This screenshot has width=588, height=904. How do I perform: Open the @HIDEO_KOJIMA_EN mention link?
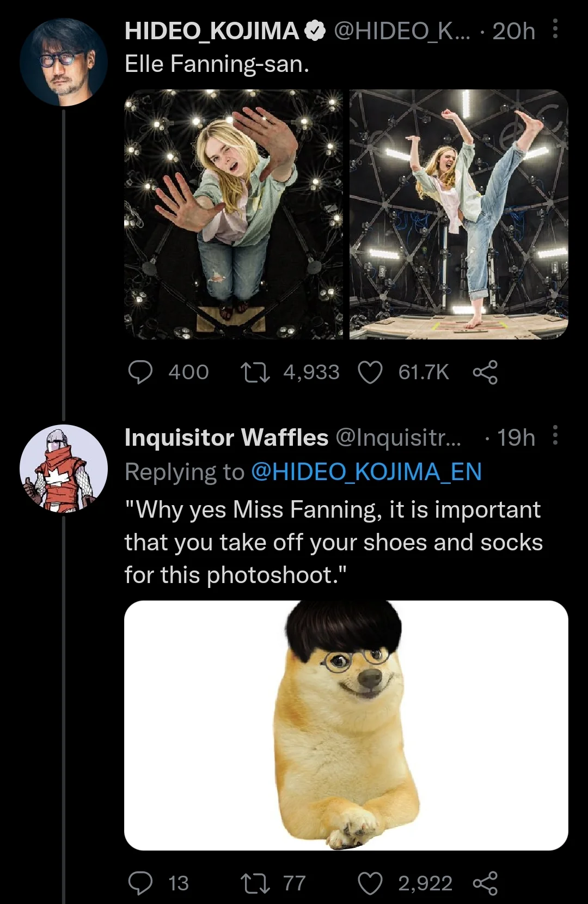[366, 472]
